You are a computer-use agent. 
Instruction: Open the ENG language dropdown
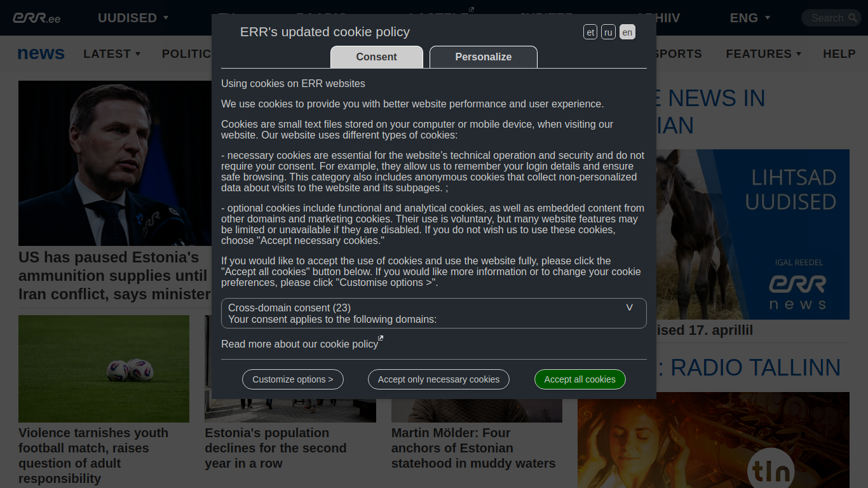(x=750, y=18)
